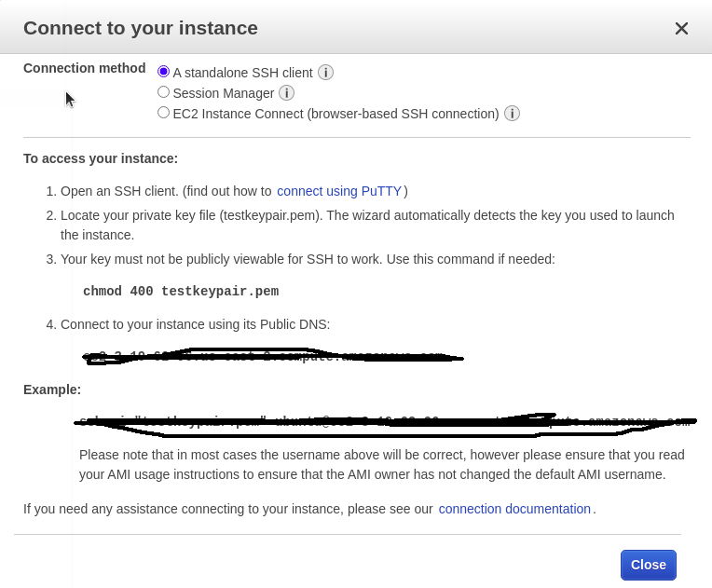Select EC2 Instance Connect radio button
Viewport: 712px width, 588px height.
tap(163, 113)
